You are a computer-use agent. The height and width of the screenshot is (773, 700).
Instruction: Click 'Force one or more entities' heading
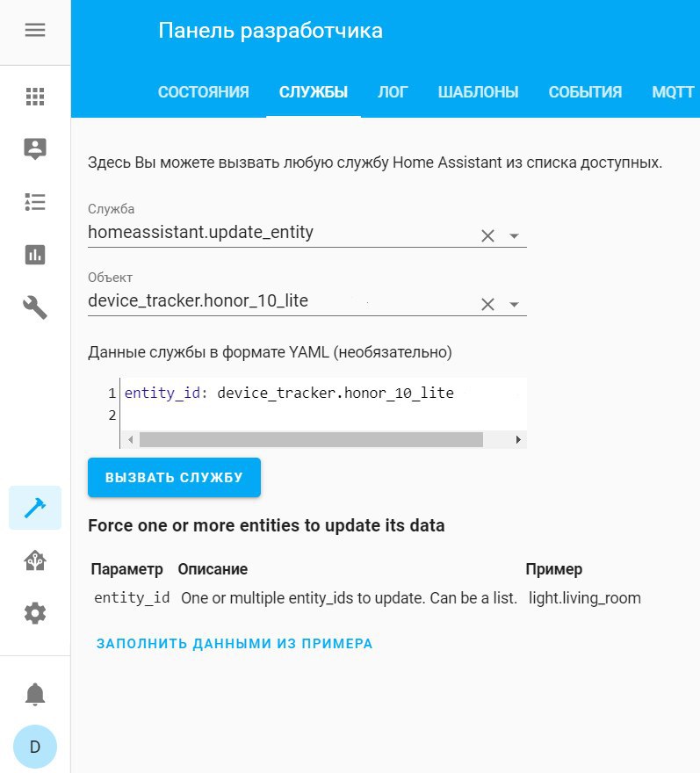tap(266, 525)
